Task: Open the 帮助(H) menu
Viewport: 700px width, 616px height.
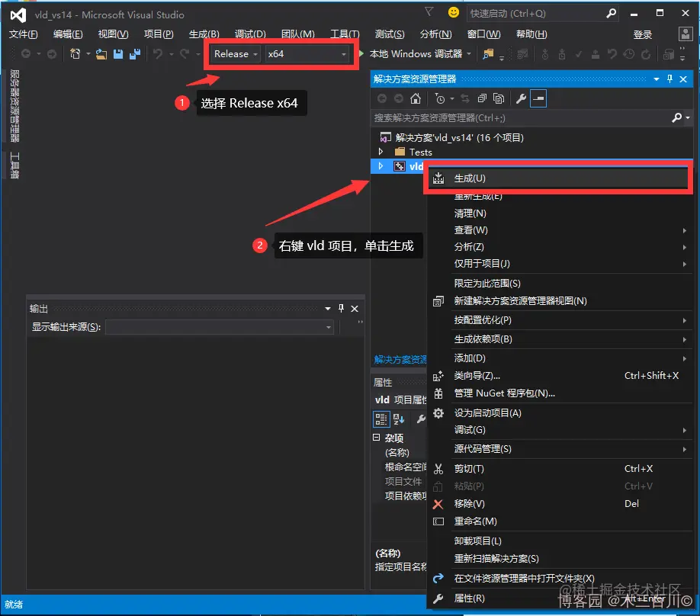Action: (x=531, y=34)
